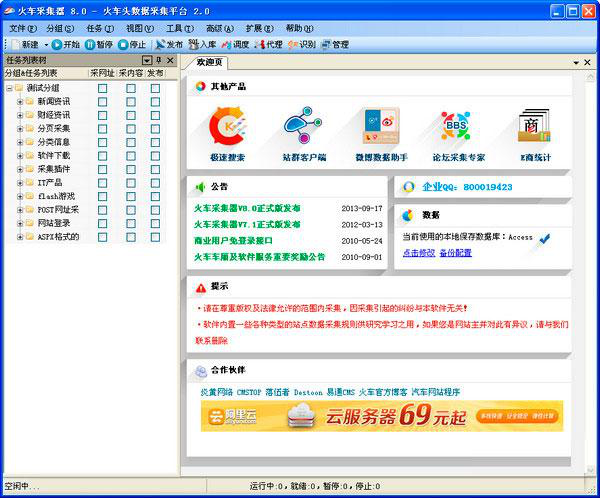Expand the ASPX格式的 tree node
600x498 pixels.
20,237
